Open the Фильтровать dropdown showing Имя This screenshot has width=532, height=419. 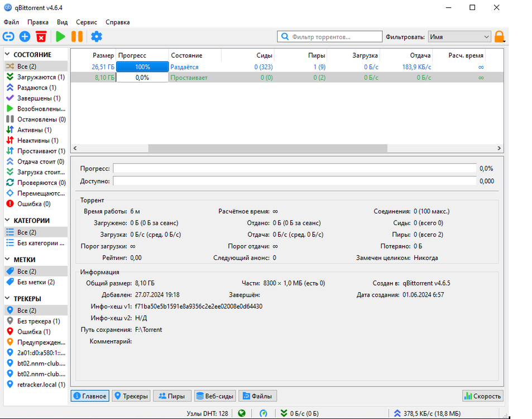459,37
